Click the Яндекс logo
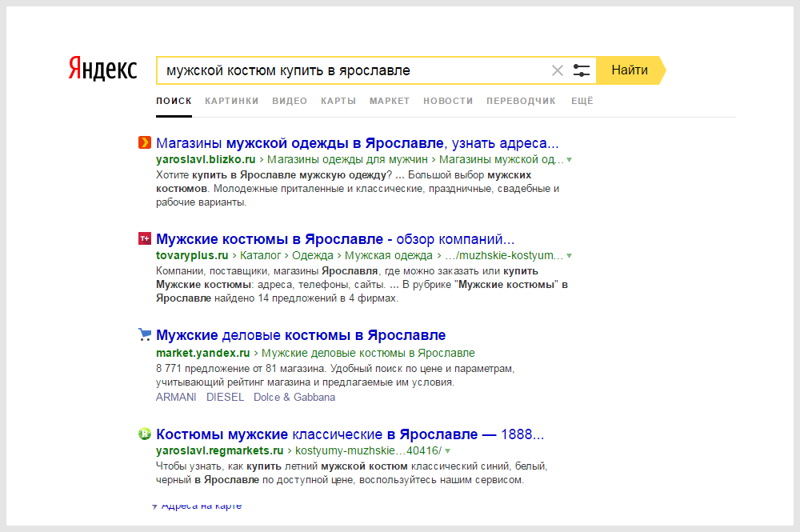 [x=103, y=69]
